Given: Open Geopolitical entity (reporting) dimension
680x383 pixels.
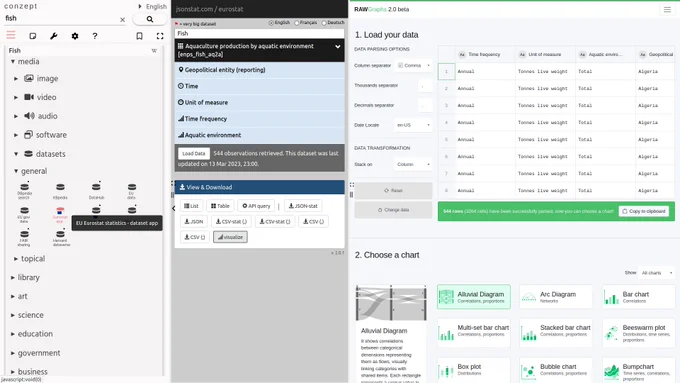Looking at the screenshot, I should (260, 70).
